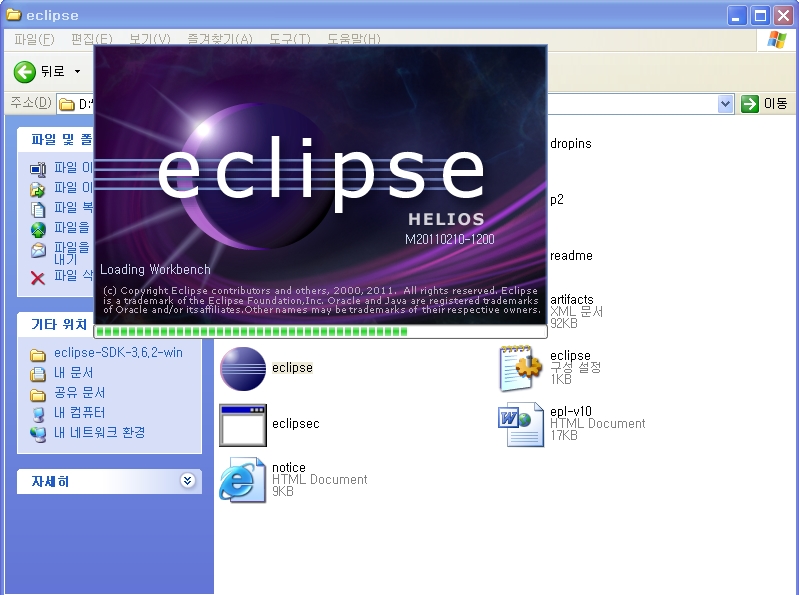Open the 보기(V) menu
799x595 pixels.
(x=149, y=39)
